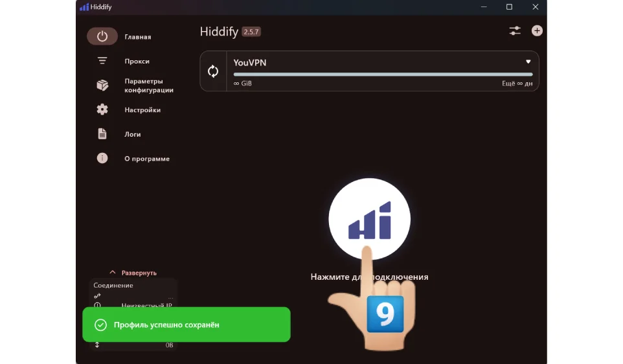Image resolution: width=623 pixels, height=364 pixels.
Task: Open the Прокси page via its filter icon
Action: pyautogui.click(x=102, y=61)
